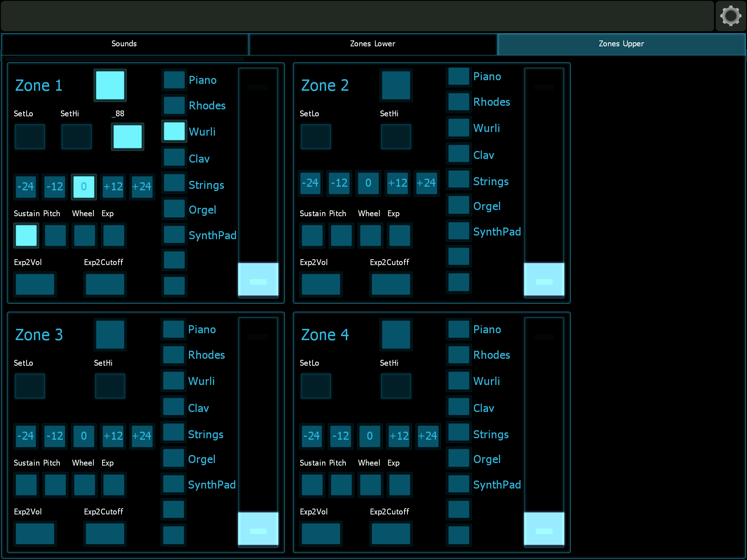747x560 pixels.
Task: Click the Zone 4 SetHi button
Action: 396,386
